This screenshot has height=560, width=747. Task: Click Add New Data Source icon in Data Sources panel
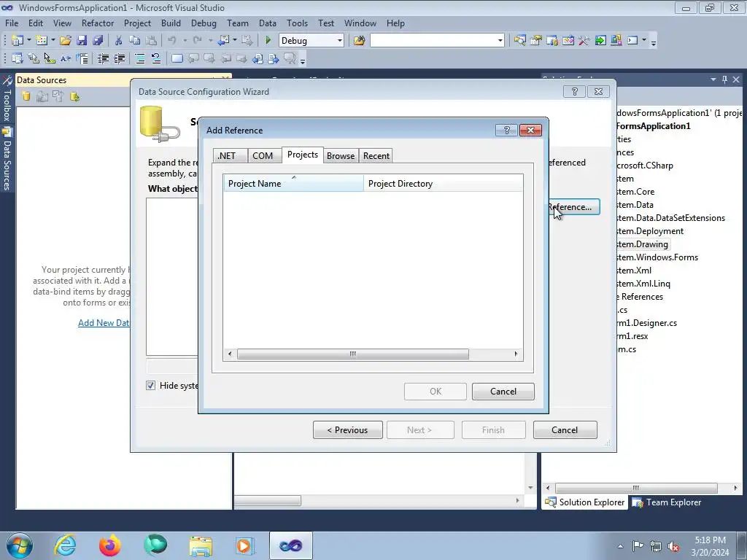[x=26, y=97]
